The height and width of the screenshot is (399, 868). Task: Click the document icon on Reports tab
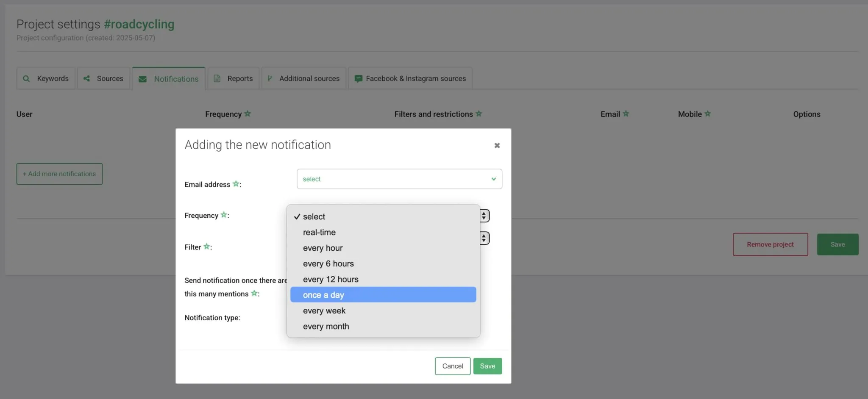pos(217,79)
